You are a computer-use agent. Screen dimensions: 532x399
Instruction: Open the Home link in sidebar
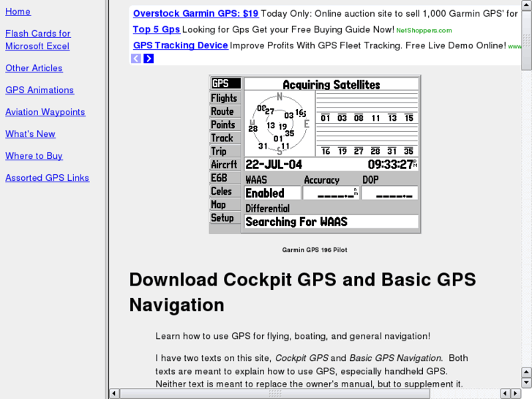[x=18, y=12]
